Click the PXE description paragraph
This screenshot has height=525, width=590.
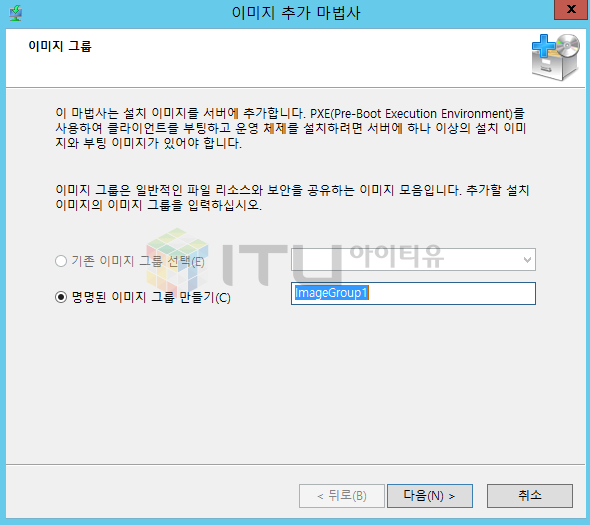click(x=290, y=128)
